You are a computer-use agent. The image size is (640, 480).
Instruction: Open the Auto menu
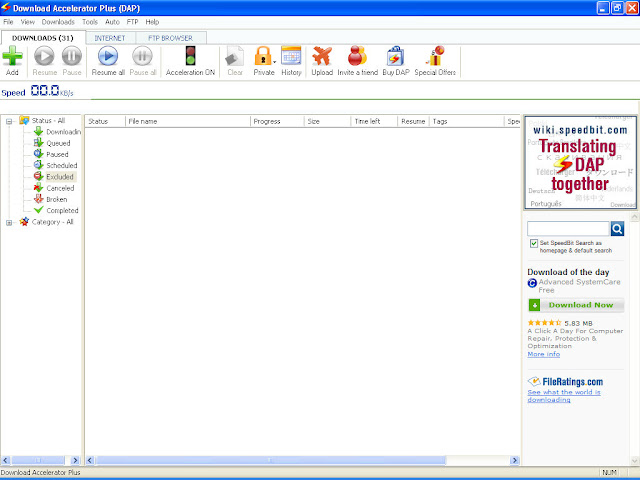pos(112,22)
